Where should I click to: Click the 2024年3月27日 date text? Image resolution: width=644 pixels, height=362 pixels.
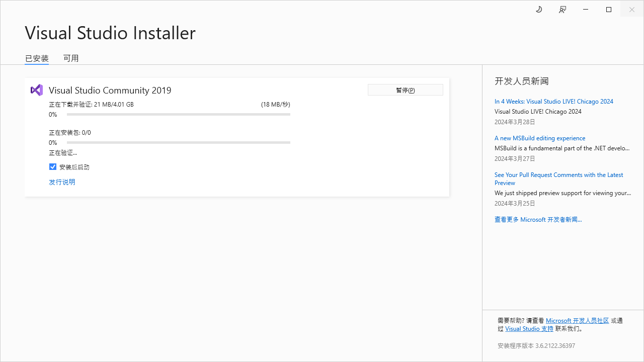click(515, 159)
